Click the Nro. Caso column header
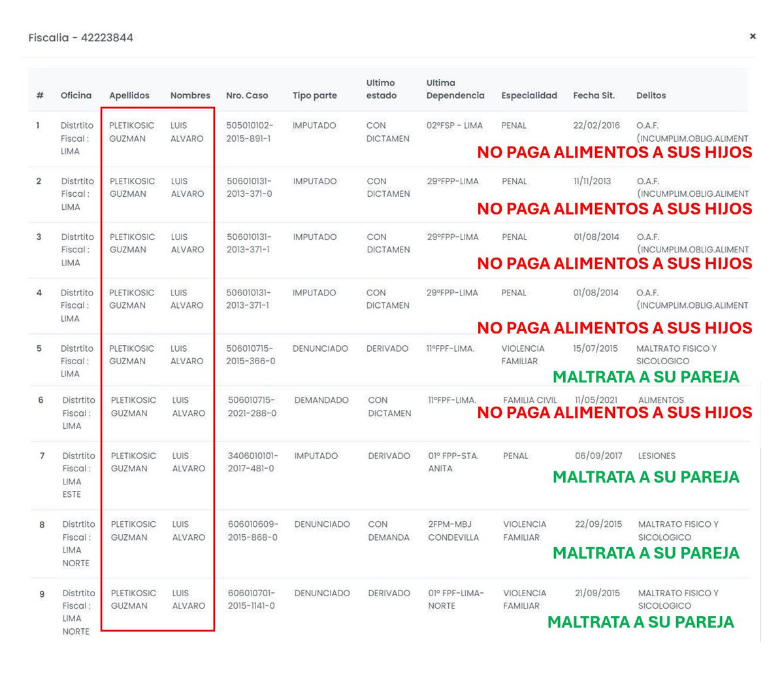Screen dimensions: 784x693 [x=247, y=95]
